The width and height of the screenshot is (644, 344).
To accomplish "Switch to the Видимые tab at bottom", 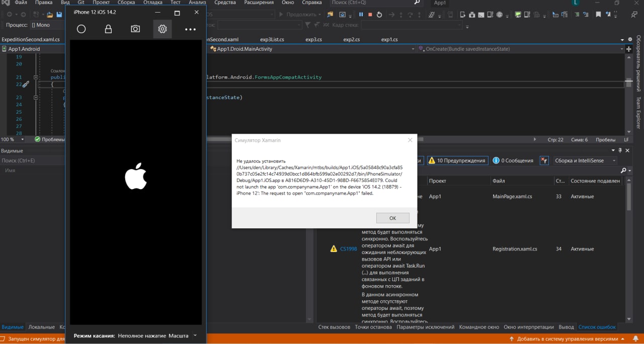I will coord(13,327).
